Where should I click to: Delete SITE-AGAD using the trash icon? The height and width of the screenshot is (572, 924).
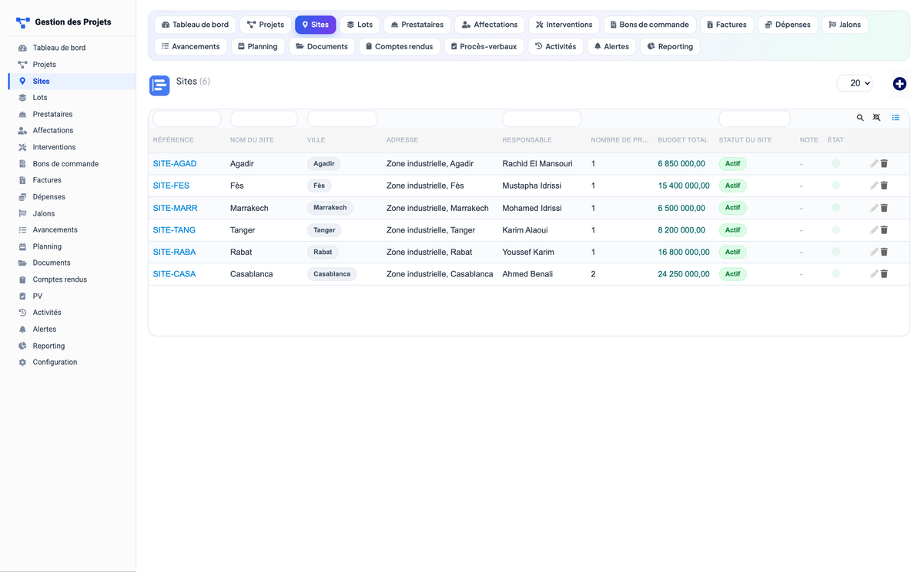click(x=884, y=164)
